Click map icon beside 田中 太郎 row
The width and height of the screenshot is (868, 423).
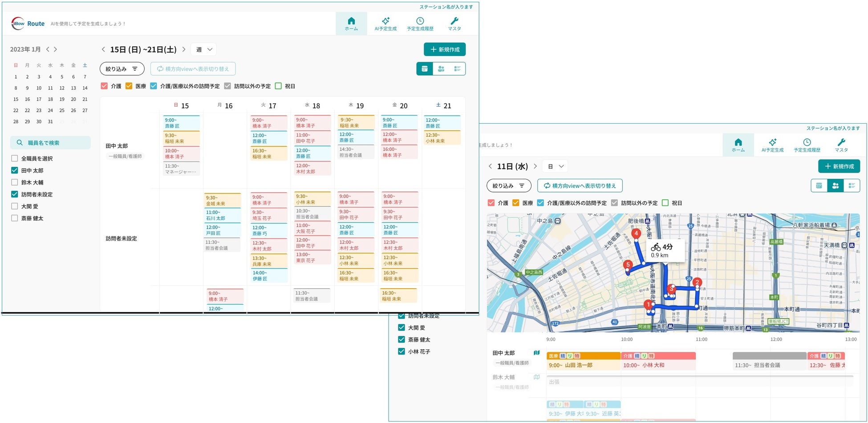(537, 353)
